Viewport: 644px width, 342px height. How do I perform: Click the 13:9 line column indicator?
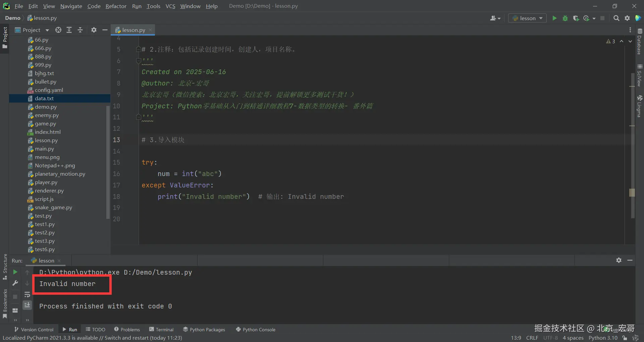tap(516, 338)
